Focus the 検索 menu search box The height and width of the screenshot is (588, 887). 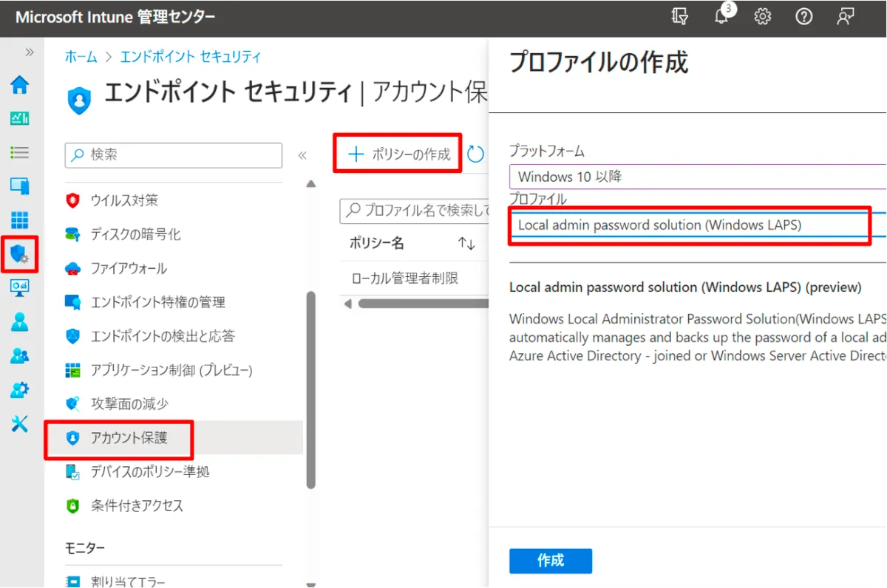tap(174, 155)
